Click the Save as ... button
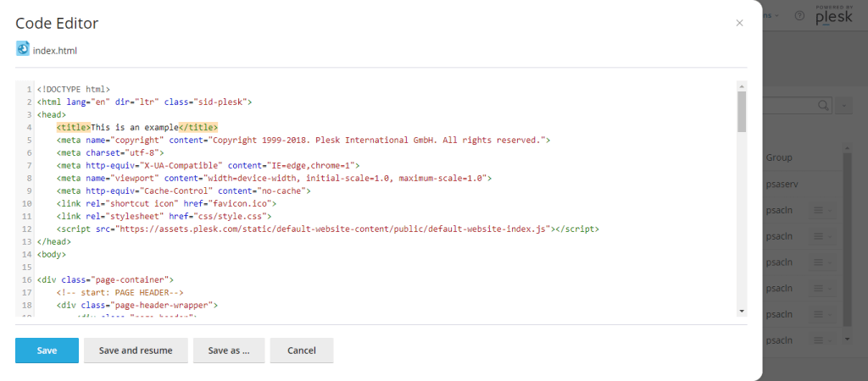Screen dimensions: 868x381 point(229,351)
